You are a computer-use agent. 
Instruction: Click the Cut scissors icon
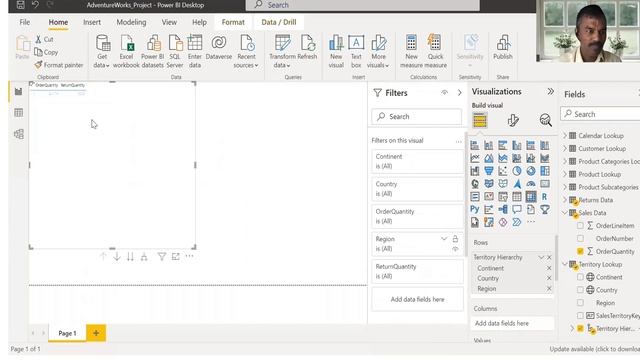pos(38,39)
